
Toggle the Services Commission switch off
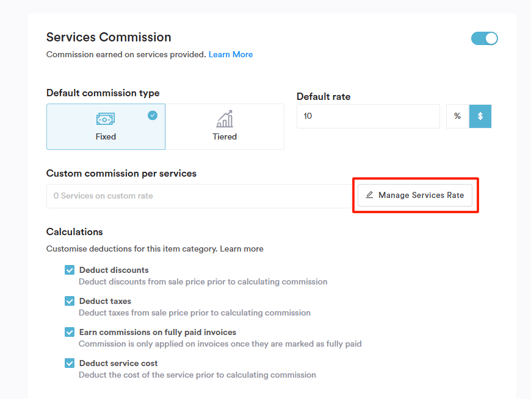[x=484, y=38]
